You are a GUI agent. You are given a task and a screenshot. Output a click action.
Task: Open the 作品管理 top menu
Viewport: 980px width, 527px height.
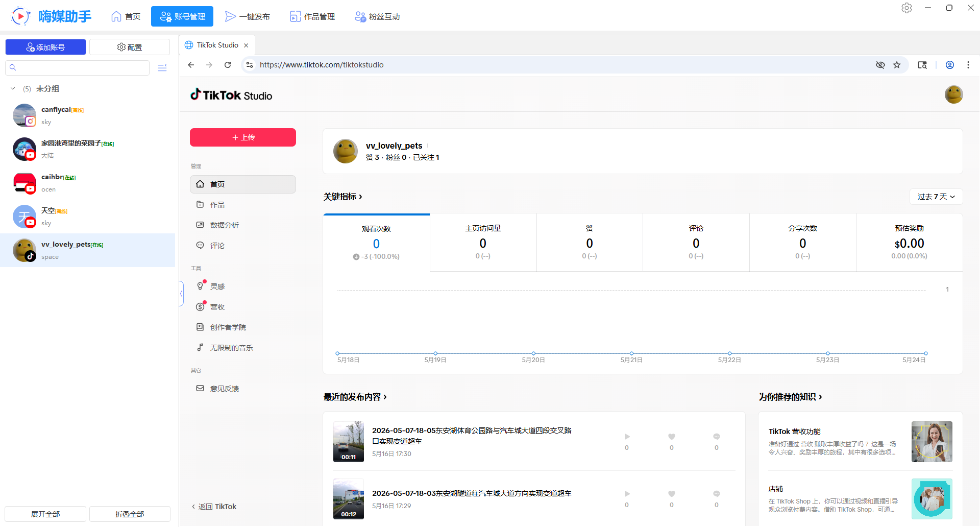[312, 16]
